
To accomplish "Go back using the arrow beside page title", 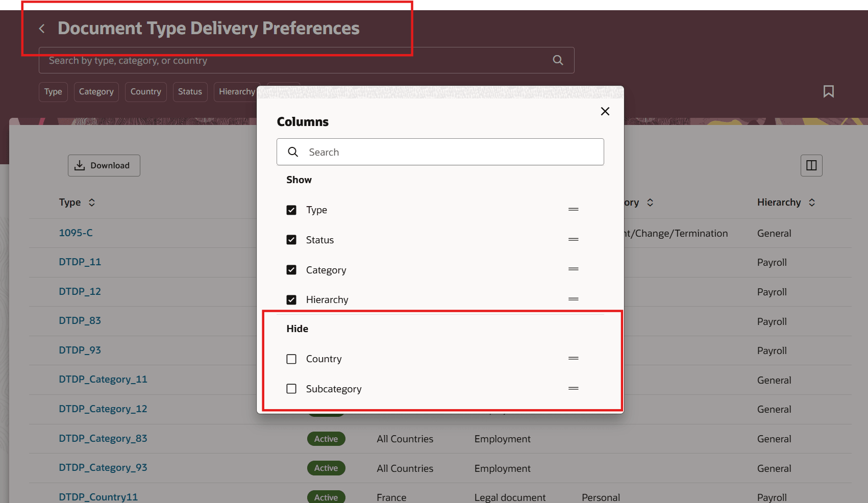I will point(42,29).
